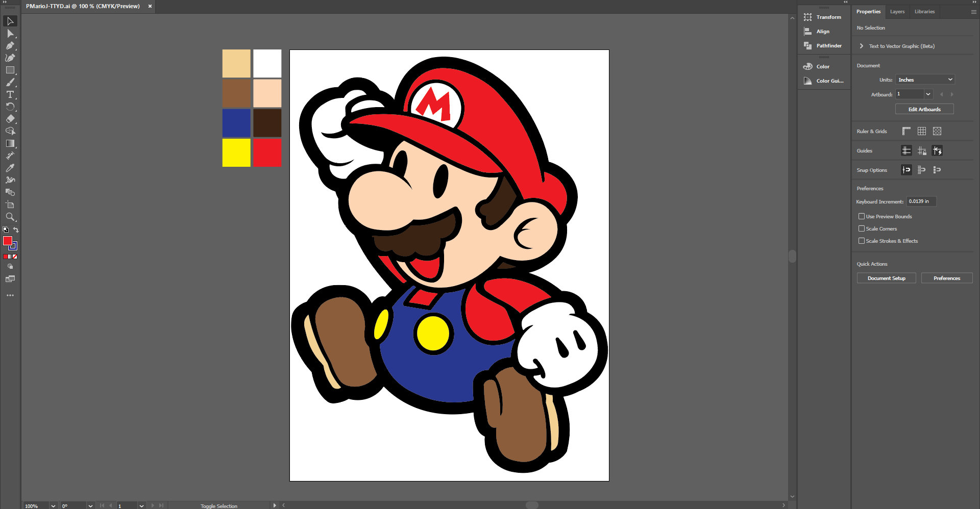Open the Transform panel
Image resolution: width=980 pixels, height=509 pixels.
click(x=824, y=17)
